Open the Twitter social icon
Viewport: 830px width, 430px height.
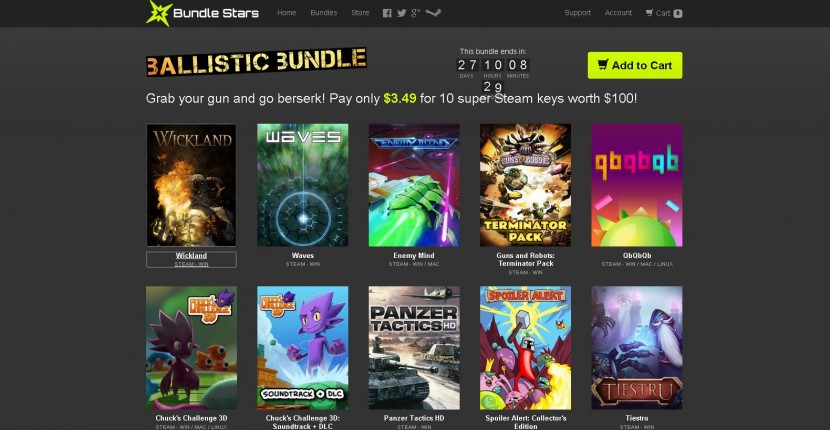tap(402, 13)
